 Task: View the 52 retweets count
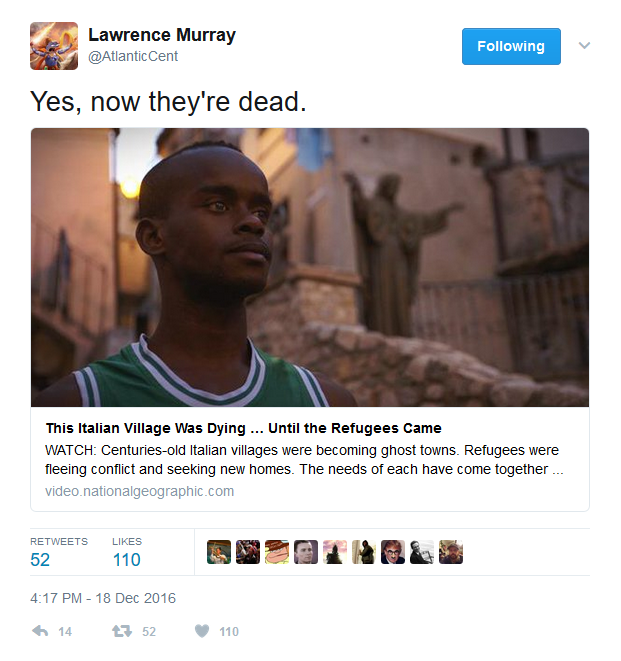coord(40,559)
